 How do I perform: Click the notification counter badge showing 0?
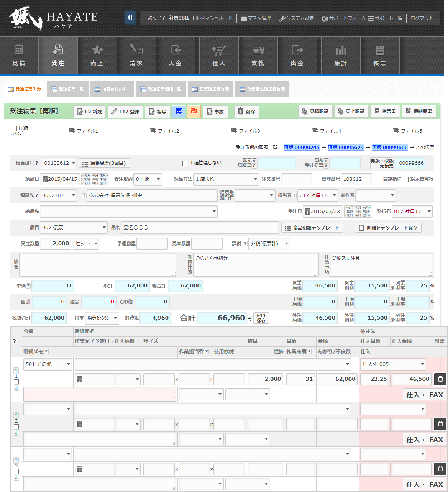point(130,18)
